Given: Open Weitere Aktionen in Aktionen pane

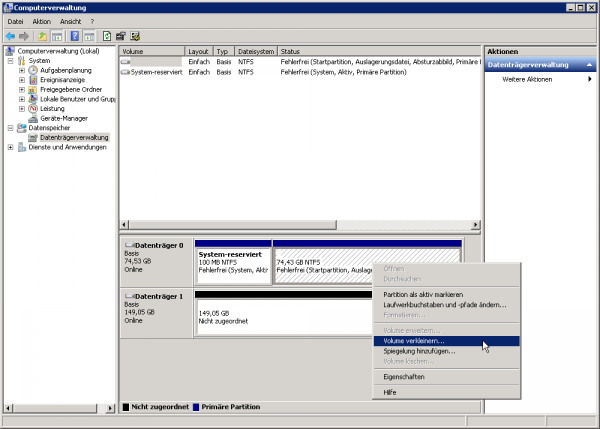Looking at the screenshot, I should pyautogui.click(x=527, y=79).
